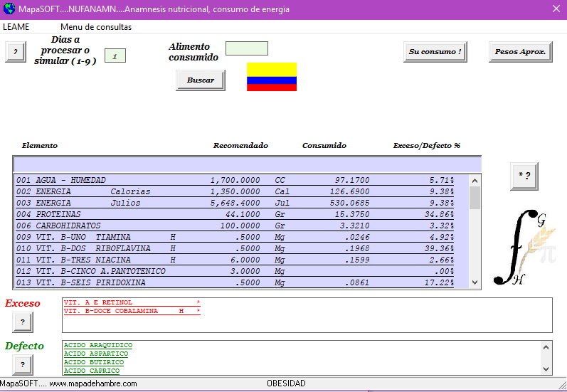The image size is (567, 392).
Task: Click the asterisk question mark button
Action: [x=524, y=176]
